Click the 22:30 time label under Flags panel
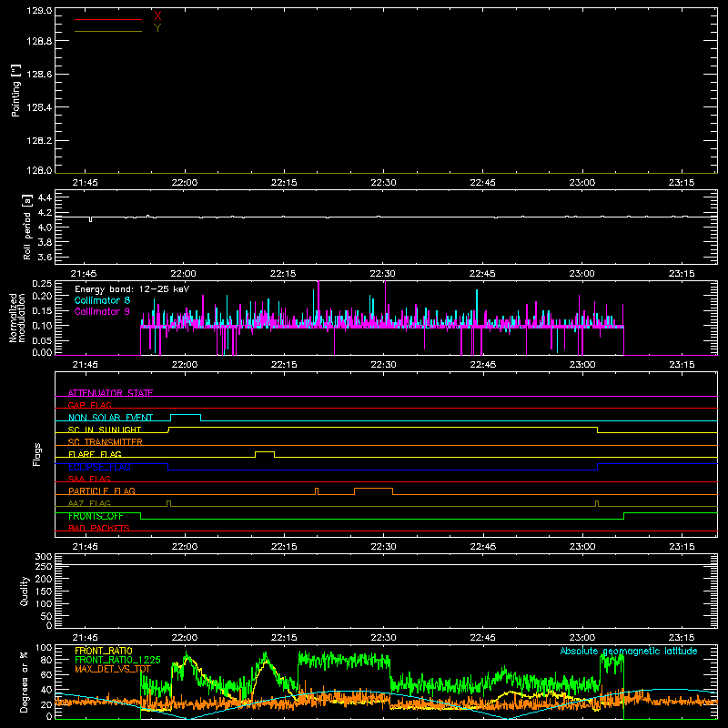Image resolution: width=728 pixels, height=728 pixels. point(383,547)
